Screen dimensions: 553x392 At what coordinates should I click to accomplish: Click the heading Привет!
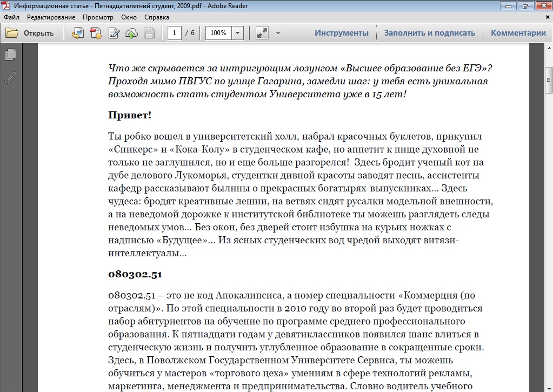pyautogui.click(x=130, y=115)
